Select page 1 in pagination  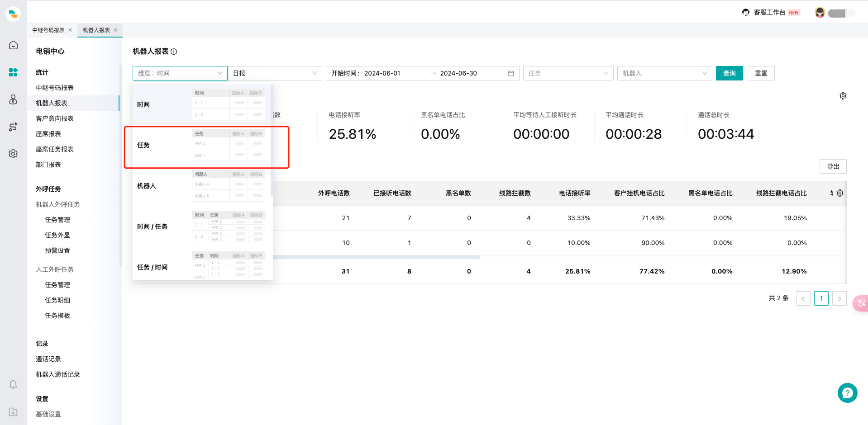821,298
